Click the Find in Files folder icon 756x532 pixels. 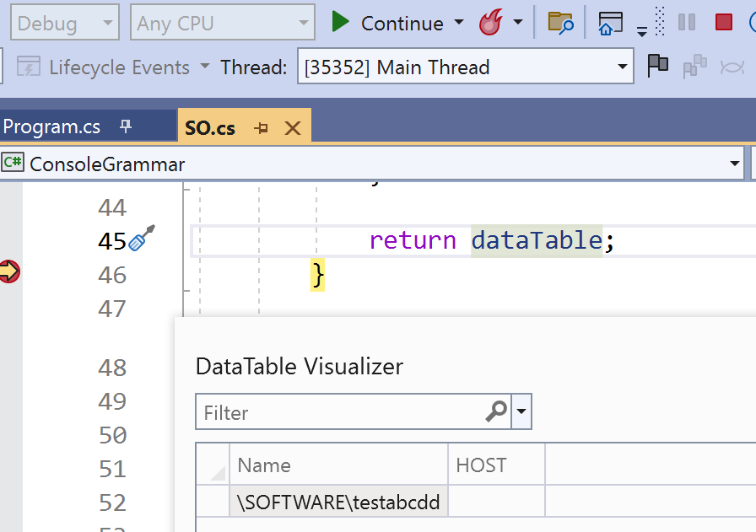(560, 23)
